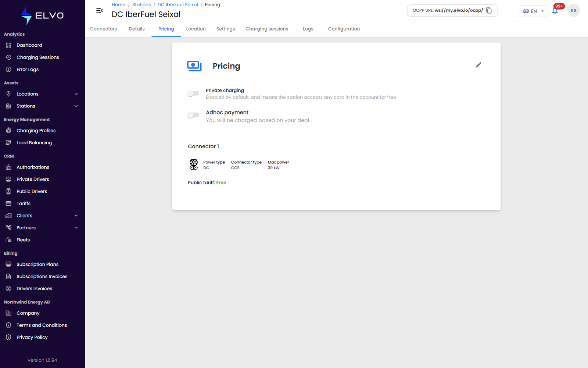Enable the Private charging toggle

(x=193, y=93)
